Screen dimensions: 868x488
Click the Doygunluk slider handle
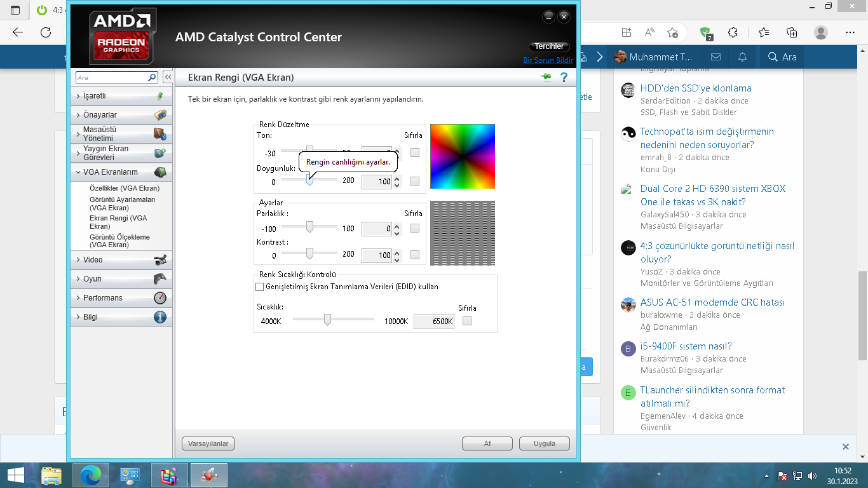tap(309, 180)
